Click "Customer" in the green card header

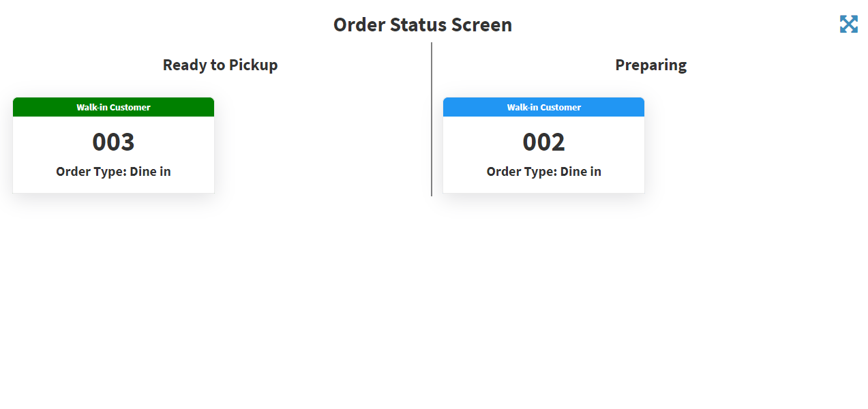[130, 108]
